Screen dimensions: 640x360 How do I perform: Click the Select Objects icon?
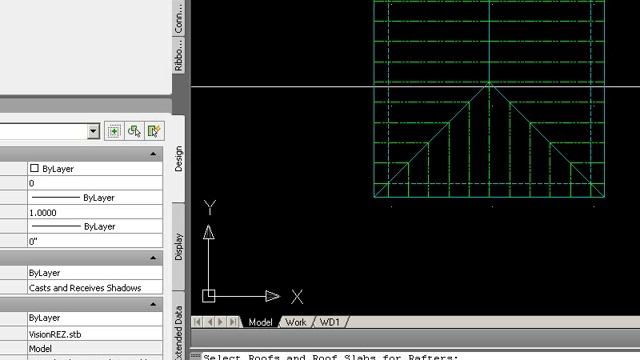(x=134, y=131)
